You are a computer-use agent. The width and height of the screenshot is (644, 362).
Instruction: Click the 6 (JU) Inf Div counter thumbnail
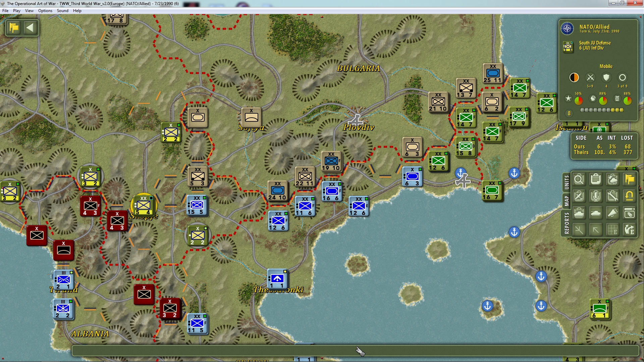[568, 47]
